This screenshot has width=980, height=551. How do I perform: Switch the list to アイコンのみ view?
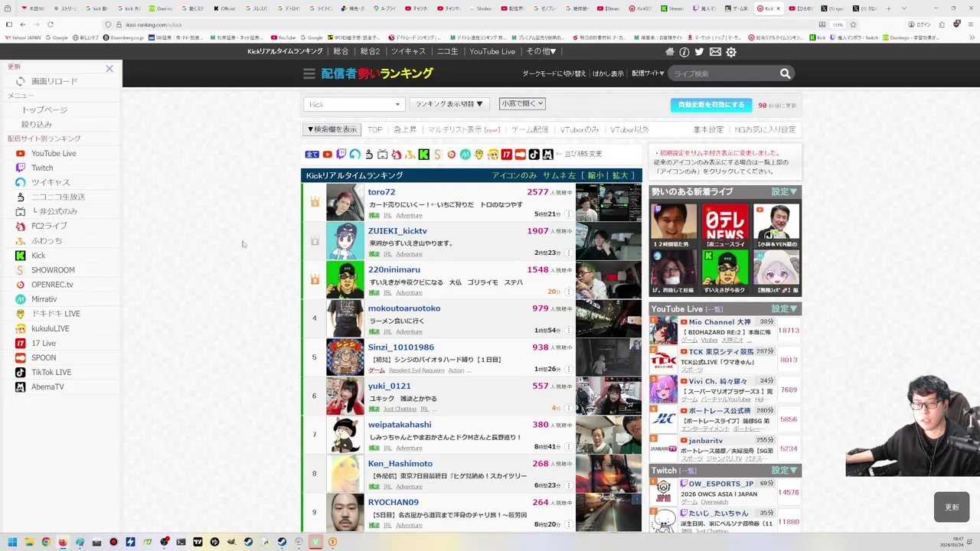click(x=514, y=175)
